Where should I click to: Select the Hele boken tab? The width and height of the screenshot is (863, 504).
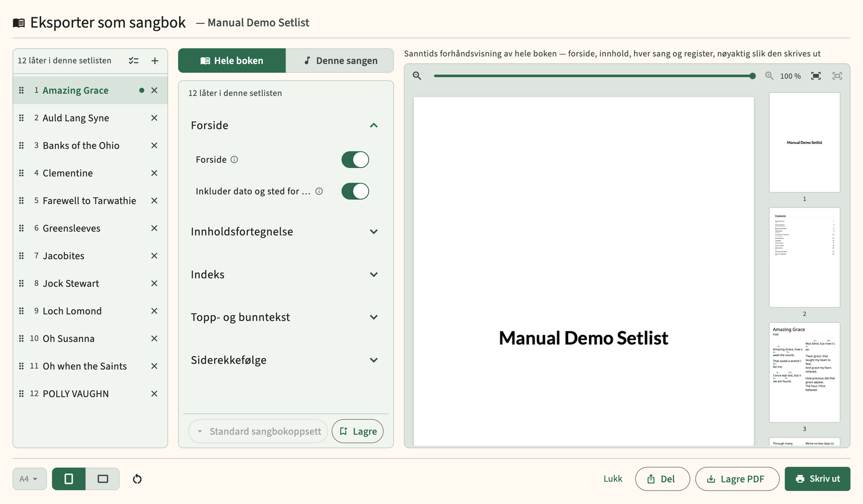pos(232,60)
